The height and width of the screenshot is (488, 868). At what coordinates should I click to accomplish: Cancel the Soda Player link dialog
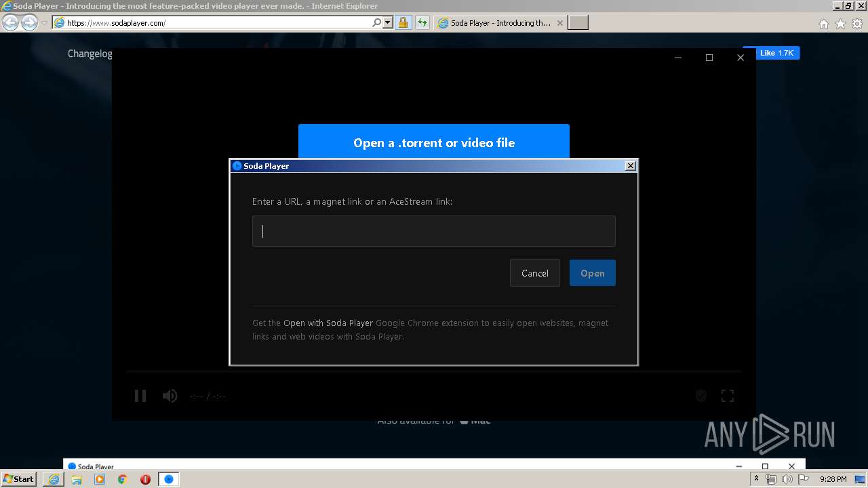pyautogui.click(x=534, y=273)
